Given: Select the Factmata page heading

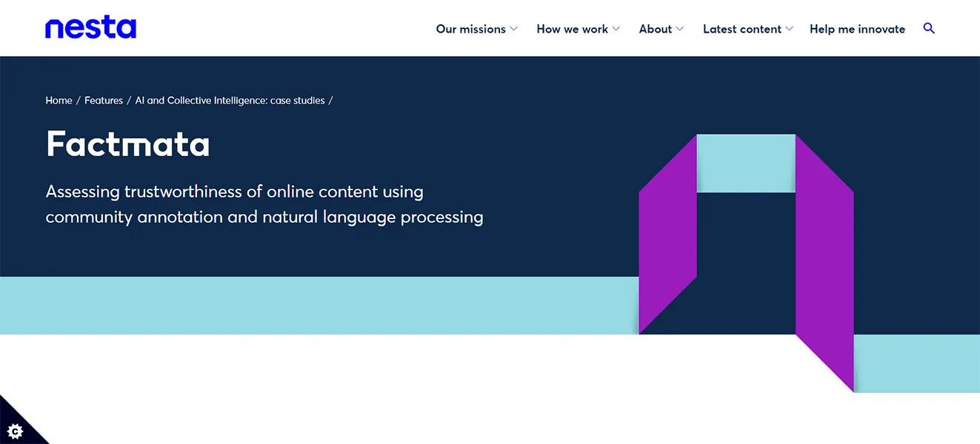Looking at the screenshot, I should click(128, 144).
